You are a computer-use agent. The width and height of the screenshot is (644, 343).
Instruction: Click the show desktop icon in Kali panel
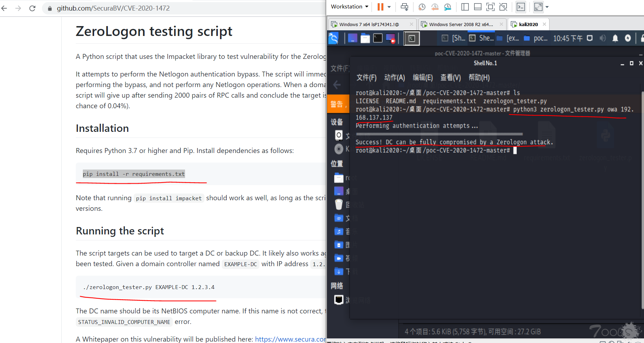point(352,38)
